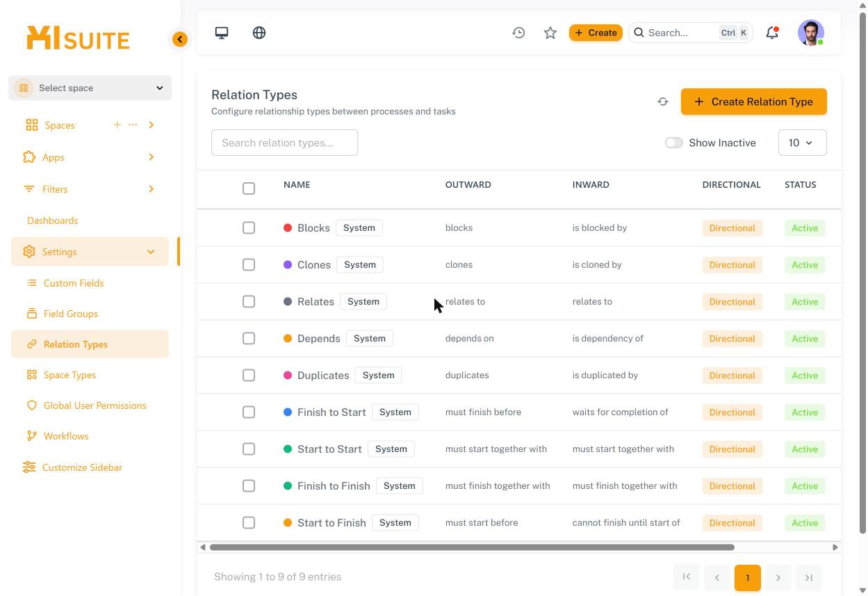The image size is (868, 596).
Task: Click the purple dot of Clones row
Action: coord(288,264)
